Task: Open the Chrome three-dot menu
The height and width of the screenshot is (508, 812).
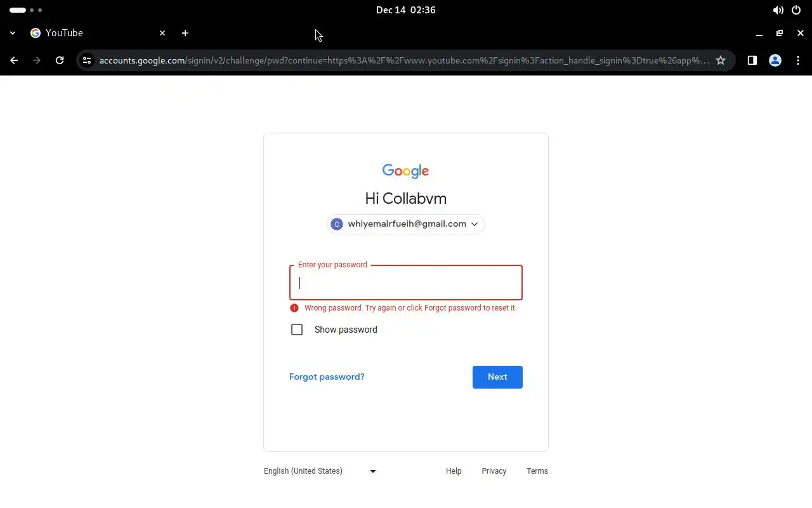Action: pos(798,60)
